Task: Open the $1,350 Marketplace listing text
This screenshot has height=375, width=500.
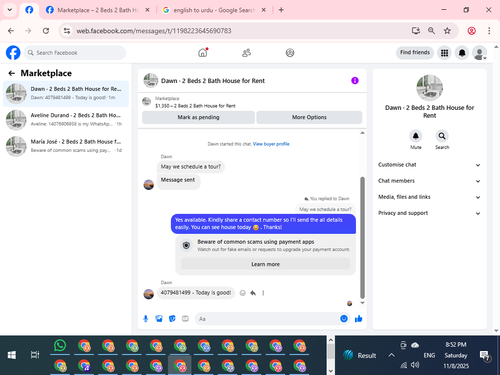Action: click(195, 106)
